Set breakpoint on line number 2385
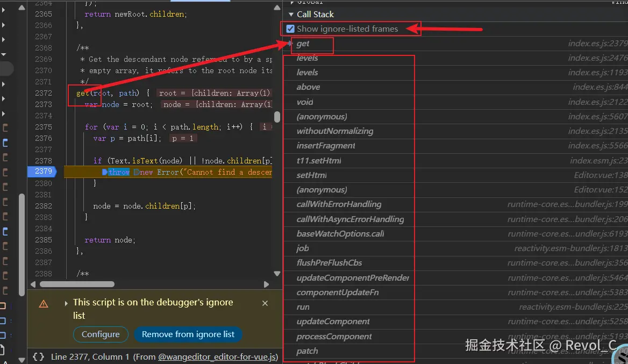This screenshot has width=628, height=364. coord(43,240)
